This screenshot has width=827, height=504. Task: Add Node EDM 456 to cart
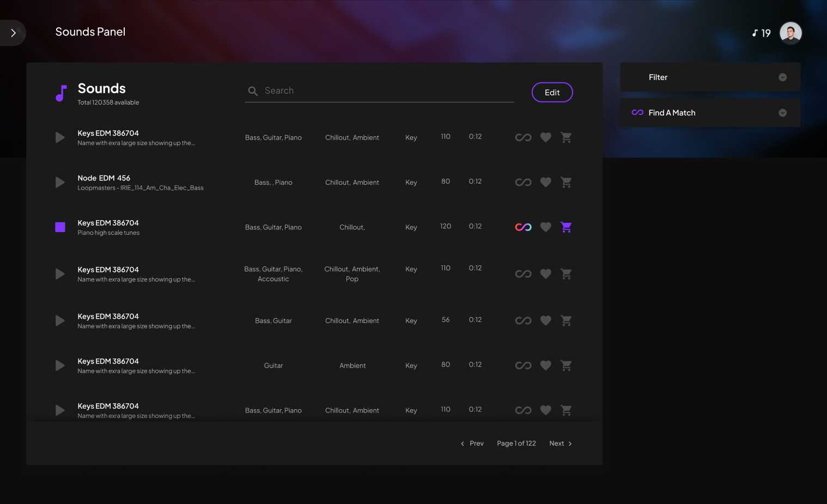[x=566, y=182]
